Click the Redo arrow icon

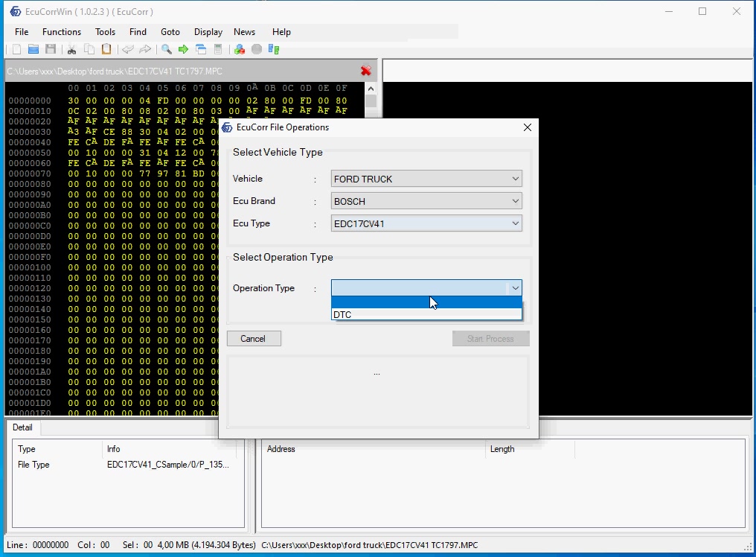144,49
